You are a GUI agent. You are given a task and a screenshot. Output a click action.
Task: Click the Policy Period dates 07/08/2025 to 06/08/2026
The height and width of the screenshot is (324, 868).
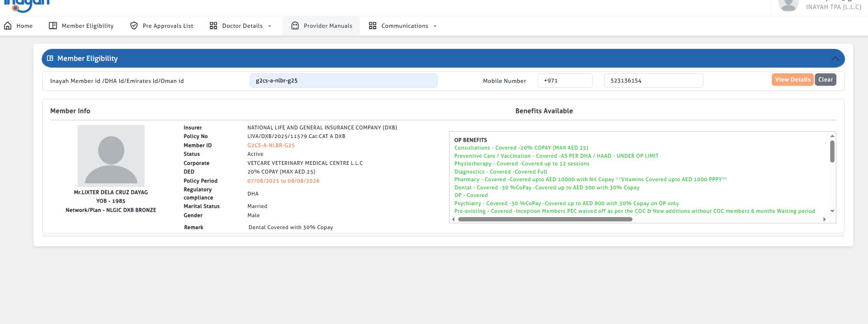pyautogui.click(x=283, y=181)
